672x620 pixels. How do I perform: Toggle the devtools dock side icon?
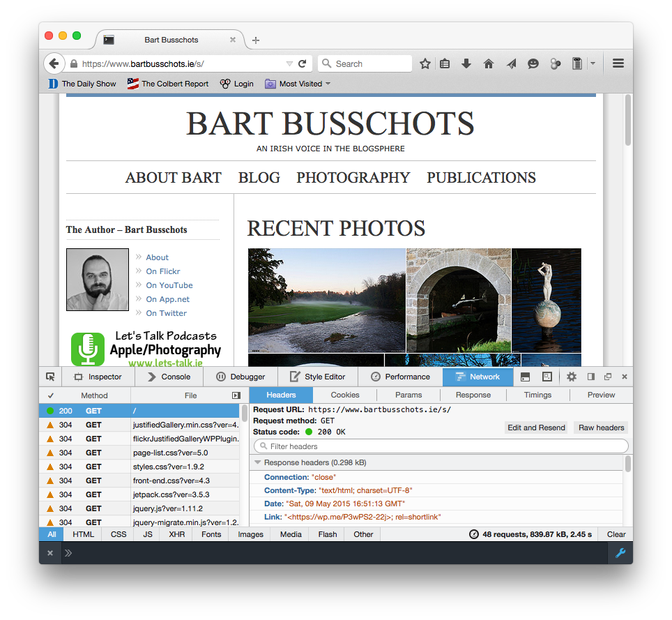coord(591,377)
